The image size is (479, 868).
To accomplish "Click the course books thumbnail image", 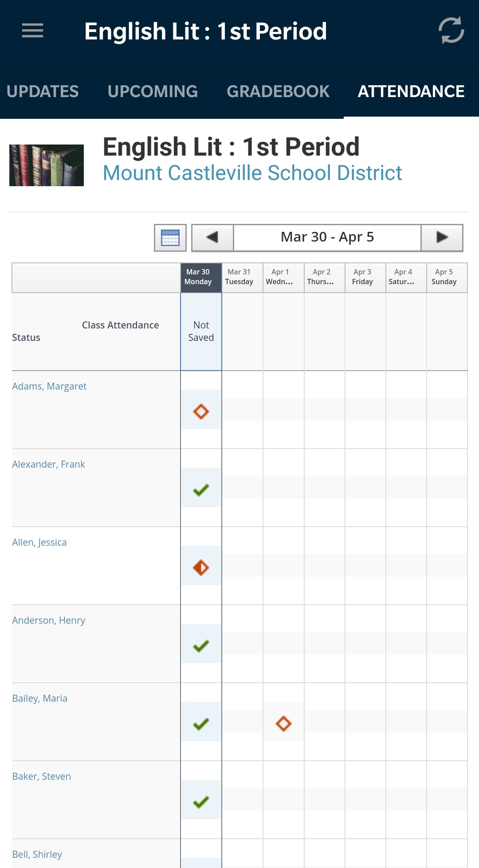I will pos(47,165).
